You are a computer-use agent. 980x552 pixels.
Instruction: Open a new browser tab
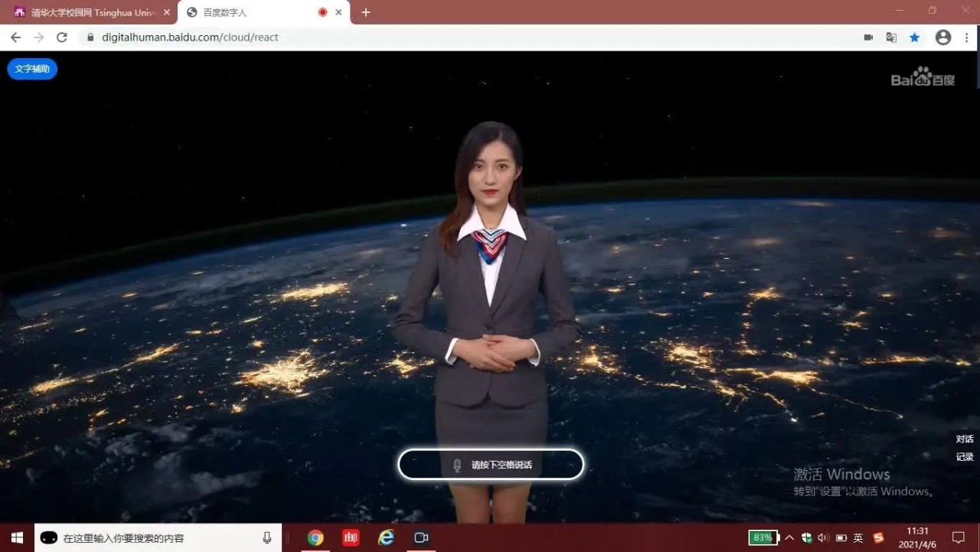click(366, 12)
